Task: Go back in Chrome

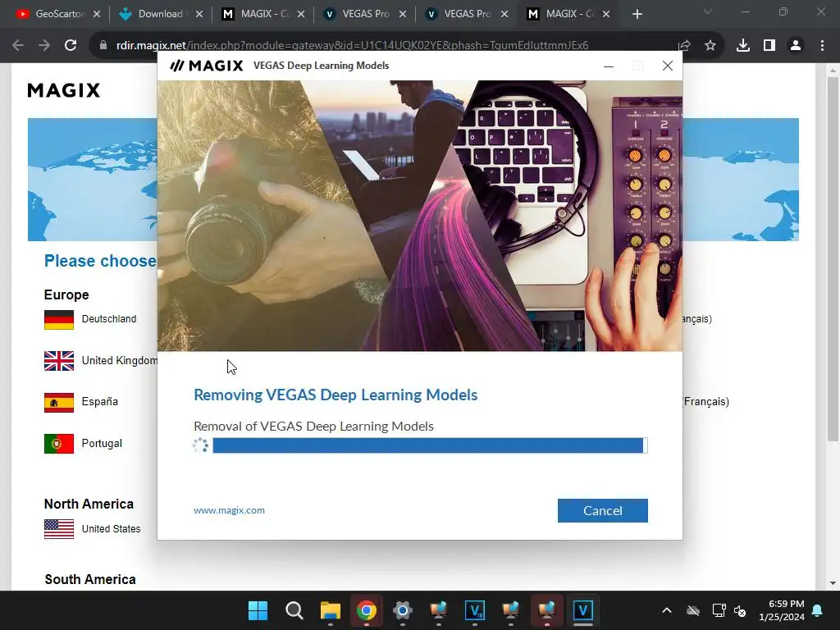Action: [18, 46]
